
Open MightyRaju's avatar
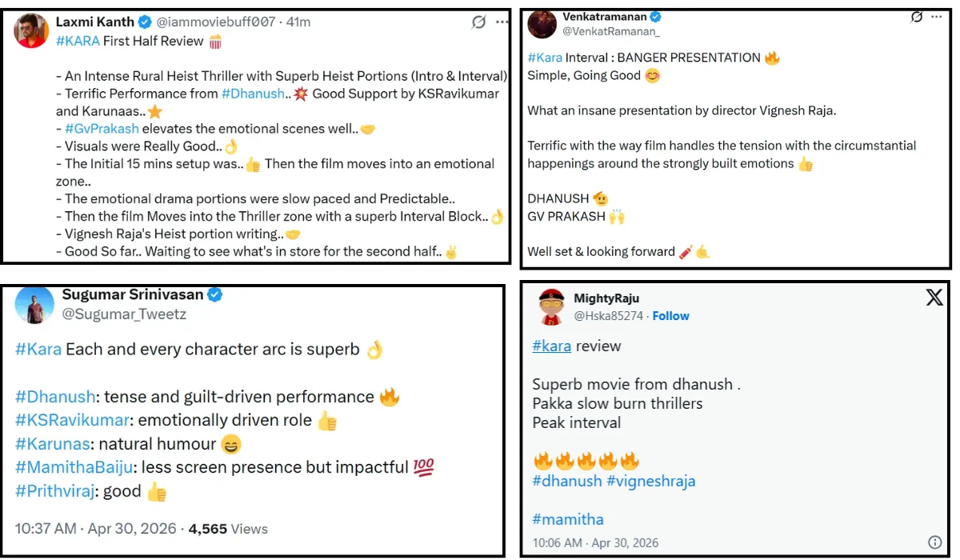point(550,307)
